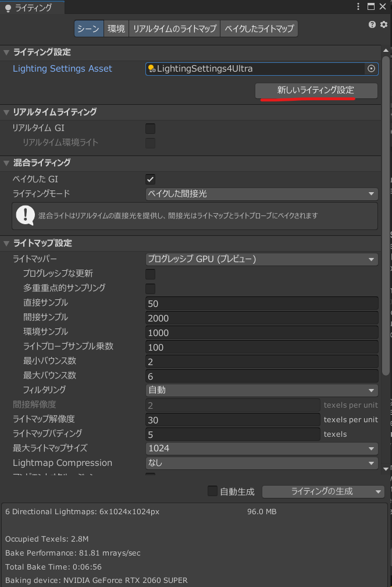Uncheck the ベイクした GI checkbox
This screenshot has width=392, height=587.
150,179
